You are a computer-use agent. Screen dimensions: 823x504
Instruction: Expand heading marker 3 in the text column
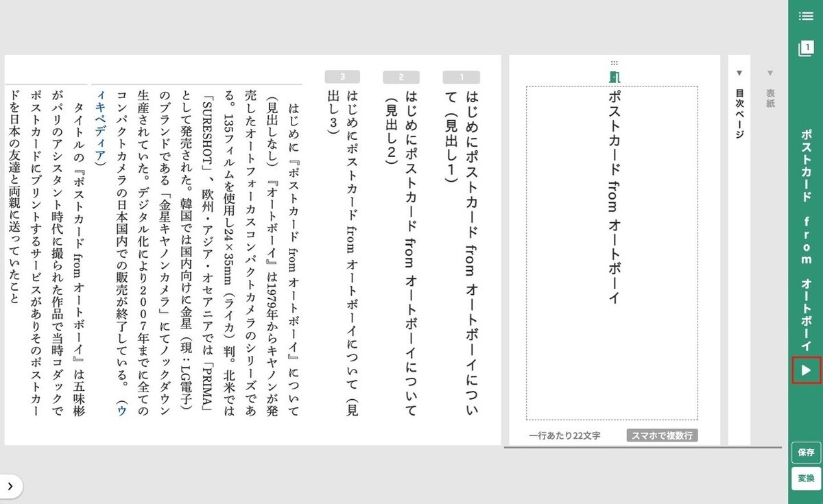click(x=342, y=76)
